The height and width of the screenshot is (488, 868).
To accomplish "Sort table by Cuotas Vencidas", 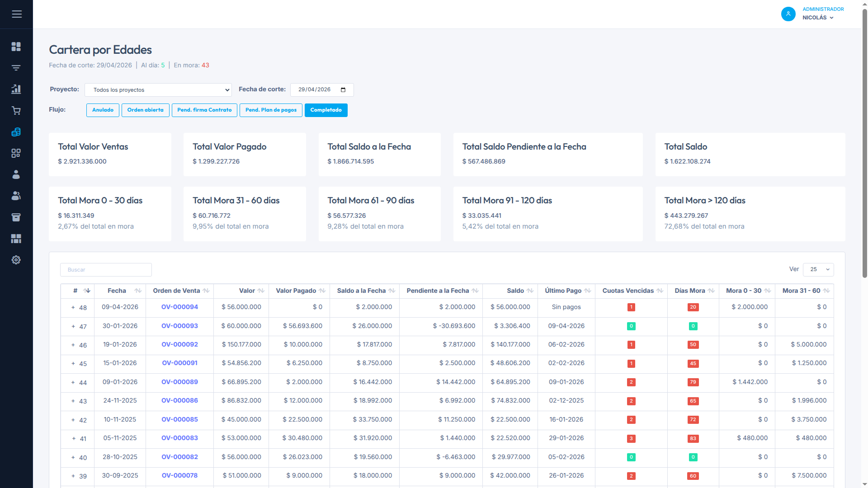I will pyautogui.click(x=660, y=291).
